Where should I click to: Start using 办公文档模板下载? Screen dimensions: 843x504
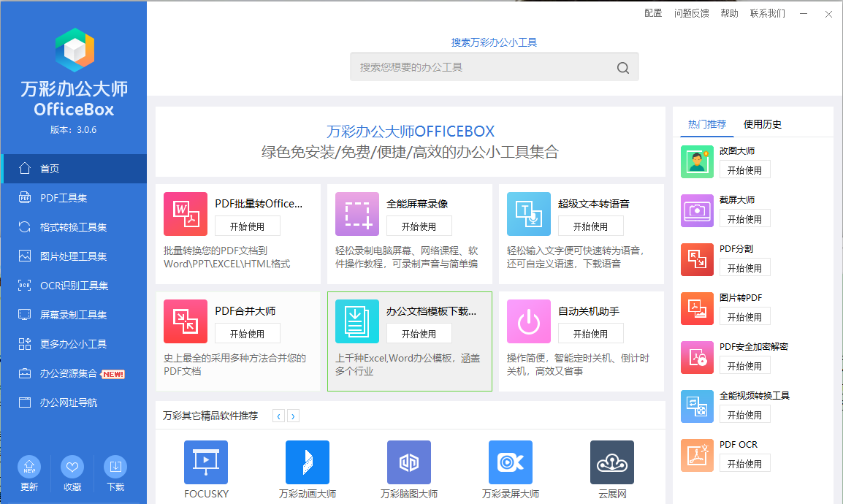click(x=419, y=334)
